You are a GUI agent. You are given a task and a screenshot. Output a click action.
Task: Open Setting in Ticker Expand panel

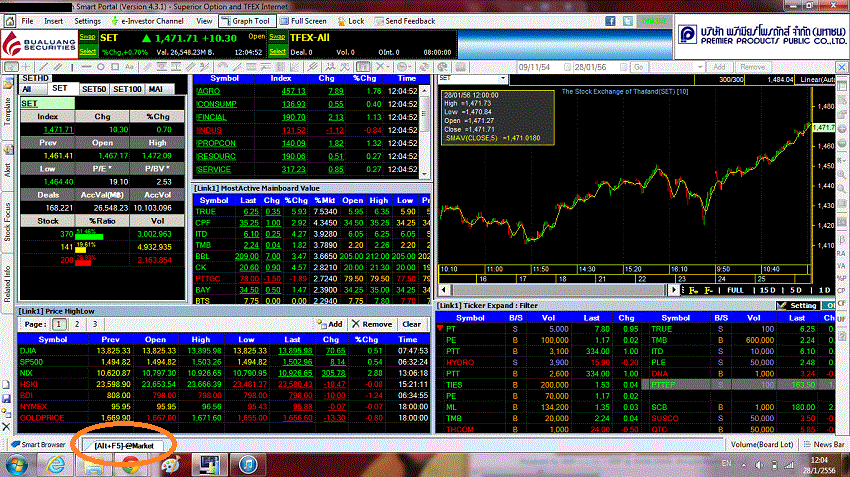797,306
